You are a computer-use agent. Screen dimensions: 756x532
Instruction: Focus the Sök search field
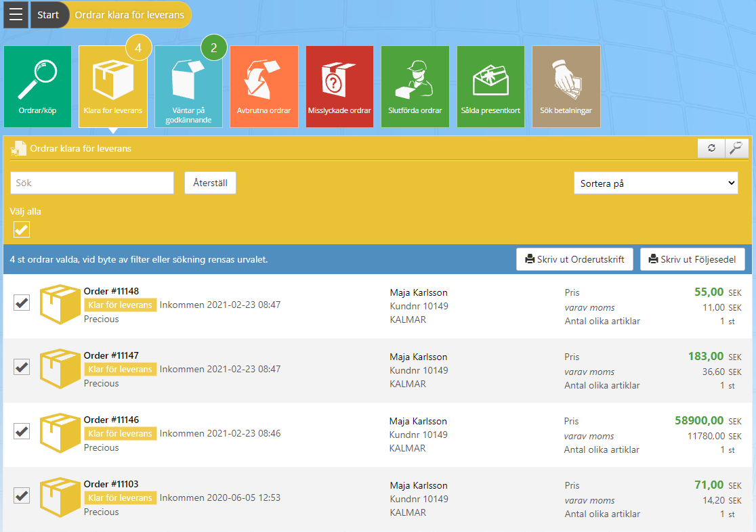(92, 183)
